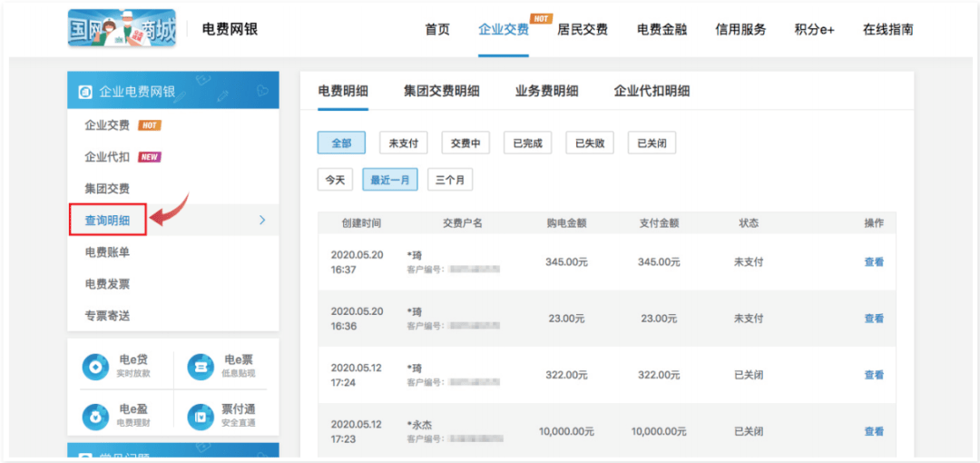This screenshot has width=980, height=463.
Task: Click the 企业电费网银 header icon
Action: [x=85, y=93]
